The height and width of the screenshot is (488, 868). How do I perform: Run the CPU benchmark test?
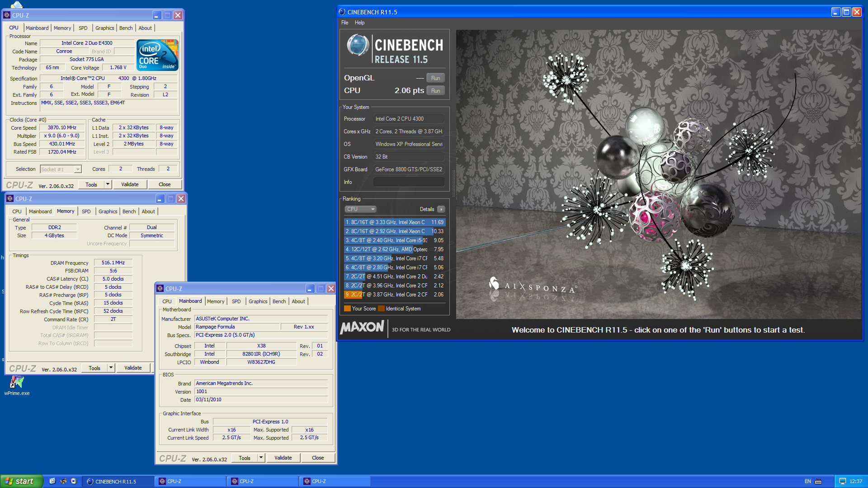click(x=435, y=91)
